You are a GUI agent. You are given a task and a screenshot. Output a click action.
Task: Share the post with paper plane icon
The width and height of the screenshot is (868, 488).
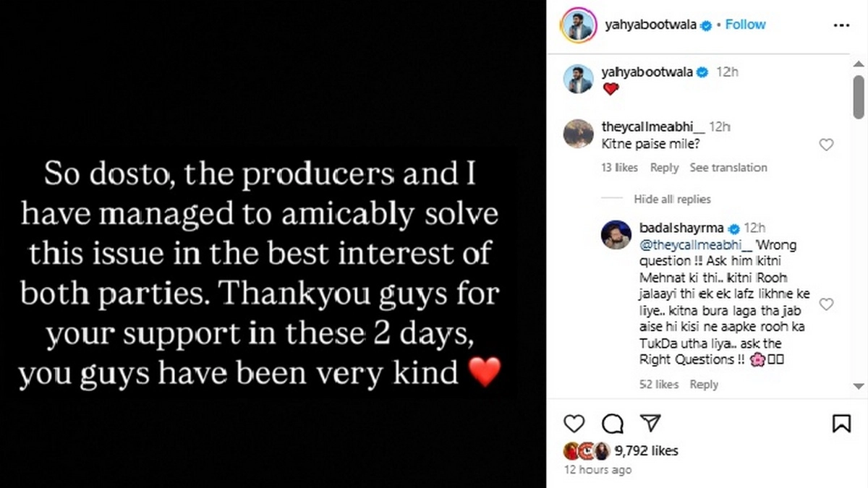tap(651, 424)
